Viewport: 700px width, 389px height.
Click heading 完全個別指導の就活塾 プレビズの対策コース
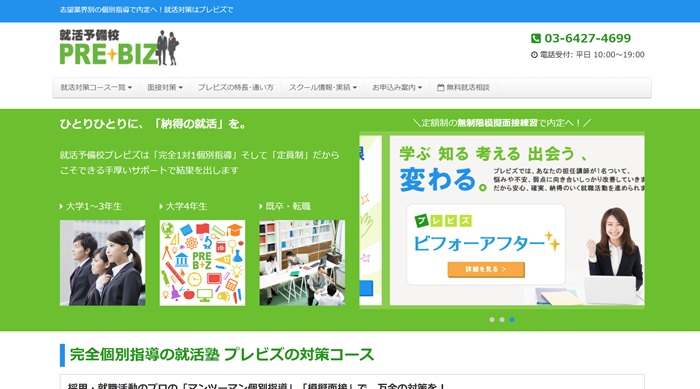pyautogui.click(x=222, y=355)
